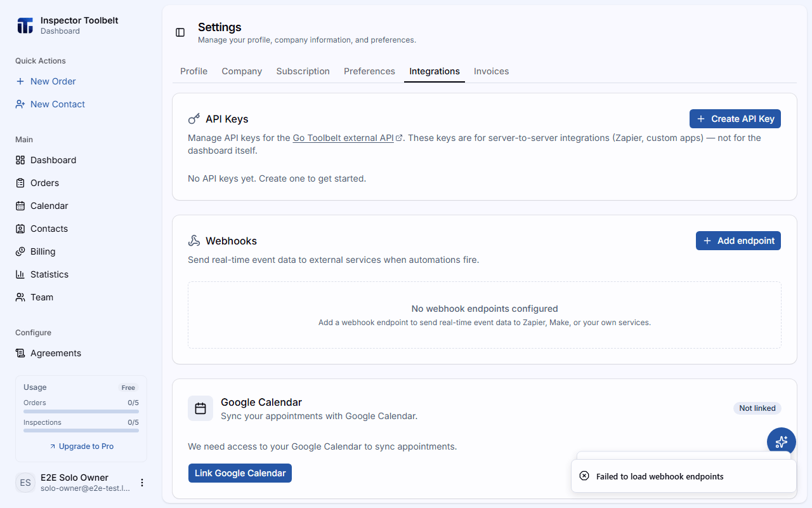Image resolution: width=812 pixels, height=508 pixels.
Task: Open the Preferences tab
Action: coord(369,71)
